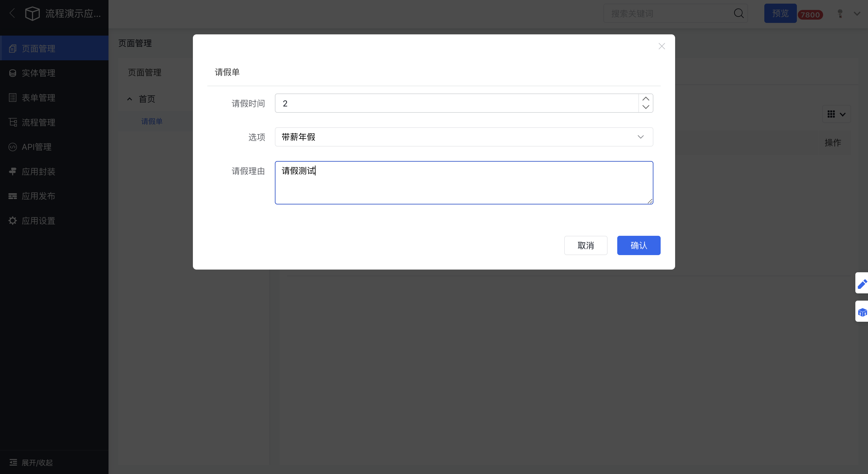This screenshot has height=474, width=868.
Task: Click the API管理 code icon
Action: 12,147
